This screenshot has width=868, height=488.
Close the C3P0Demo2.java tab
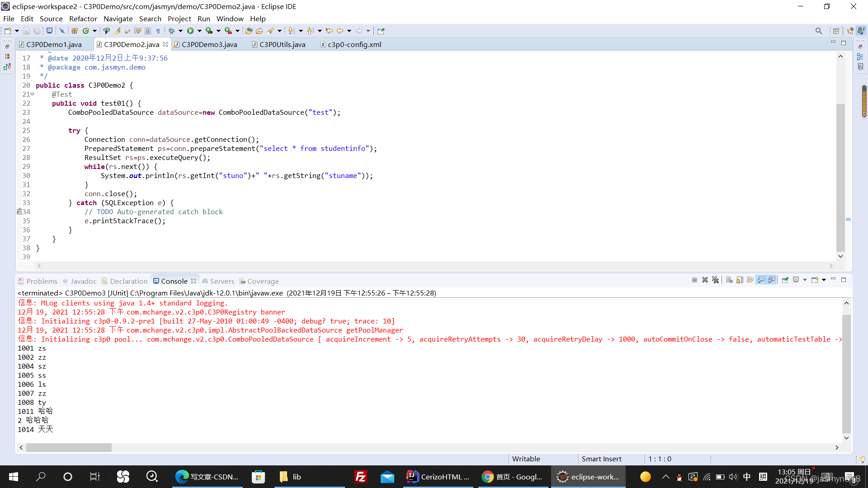pyautogui.click(x=165, y=44)
